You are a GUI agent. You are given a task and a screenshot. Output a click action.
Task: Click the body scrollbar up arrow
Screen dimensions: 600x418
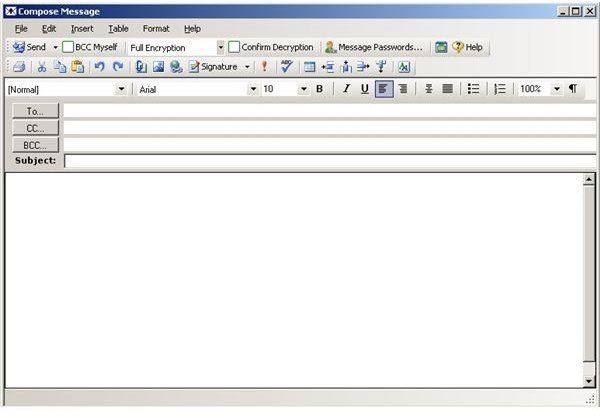point(589,180)
